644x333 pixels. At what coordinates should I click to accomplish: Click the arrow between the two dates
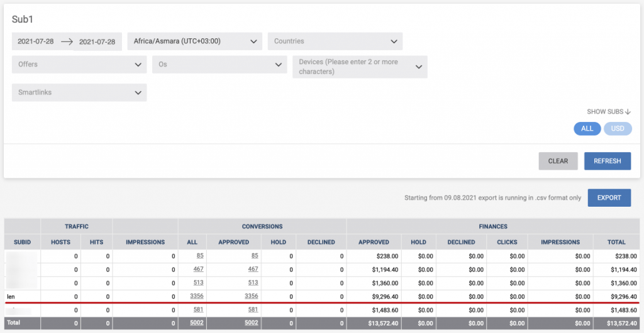tap(67, 41)
